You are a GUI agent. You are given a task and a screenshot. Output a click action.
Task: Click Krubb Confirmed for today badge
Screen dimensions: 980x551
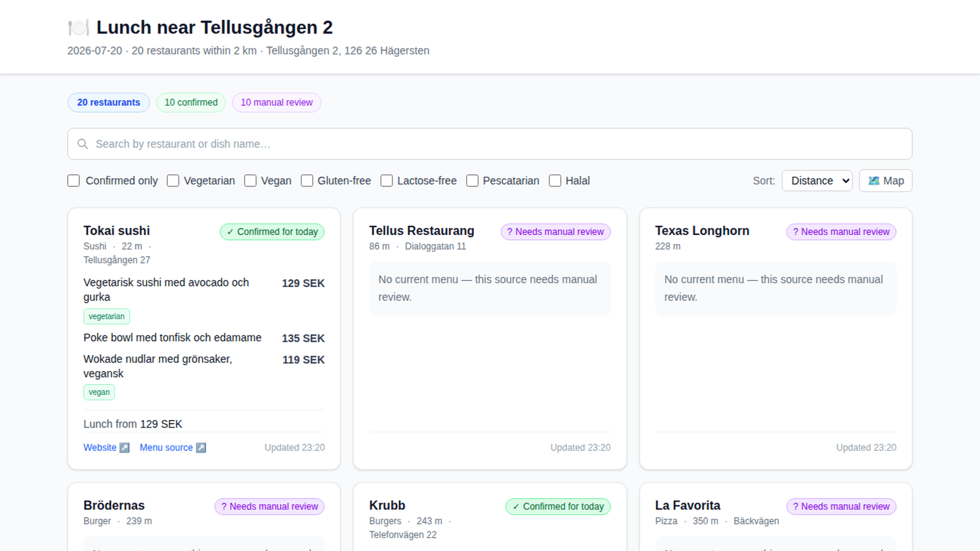coord(558,507)
